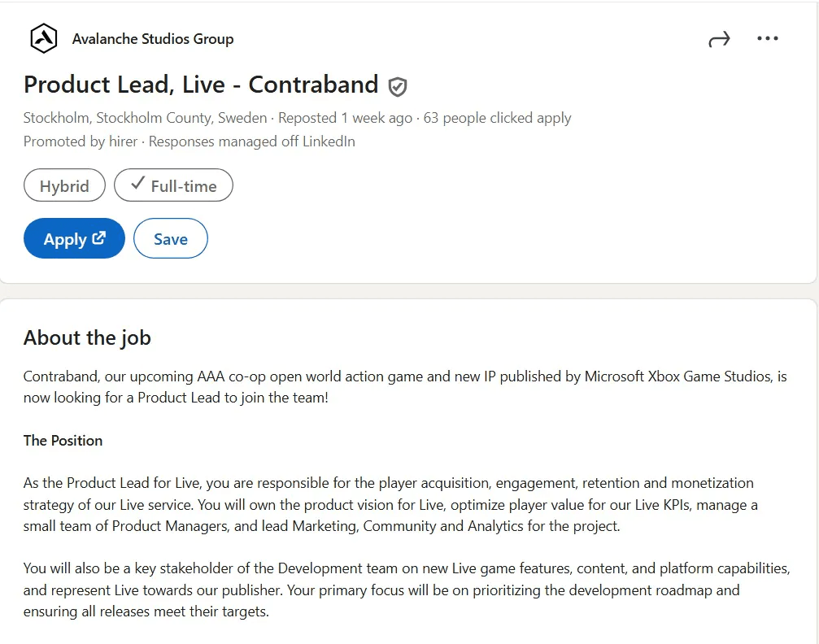This screenshot has height=644, width=819.
Task: Click the external link icon on Apply
Action: (x=99, y=238)
